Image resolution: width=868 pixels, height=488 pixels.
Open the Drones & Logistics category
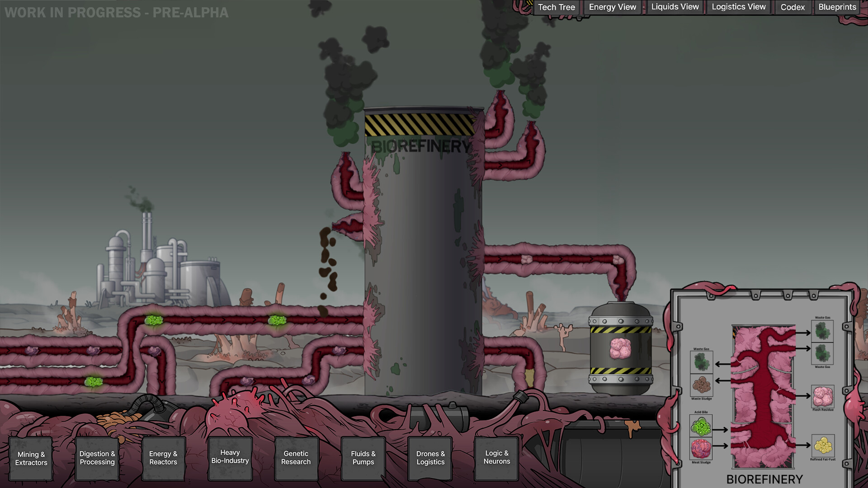tap(430, 458)
